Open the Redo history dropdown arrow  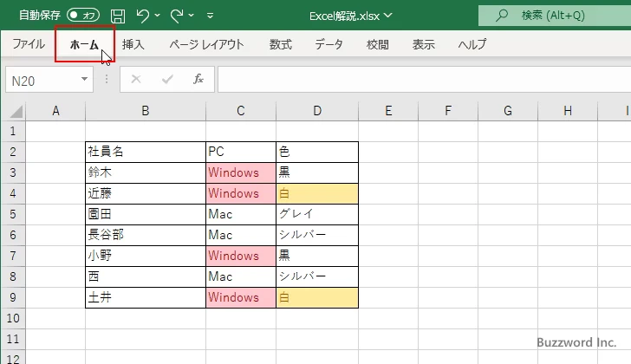192,16
